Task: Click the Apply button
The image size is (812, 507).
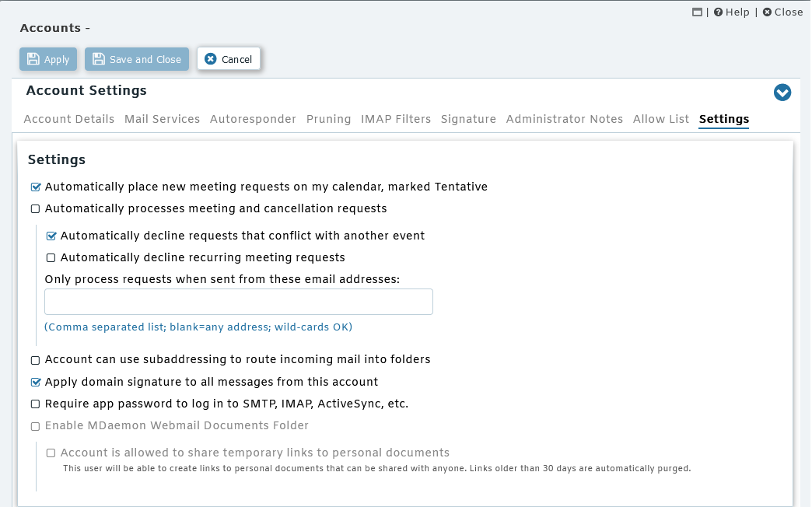Action: click(x=48, y=59)
